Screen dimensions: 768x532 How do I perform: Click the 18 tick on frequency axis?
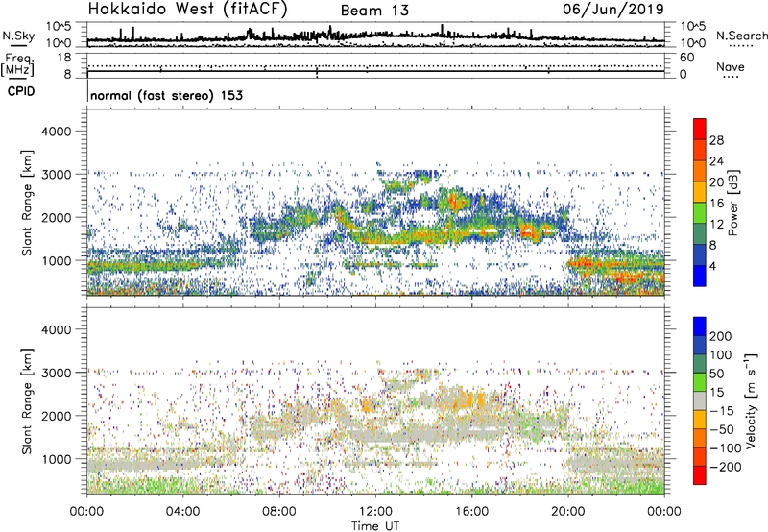(64, 58)
